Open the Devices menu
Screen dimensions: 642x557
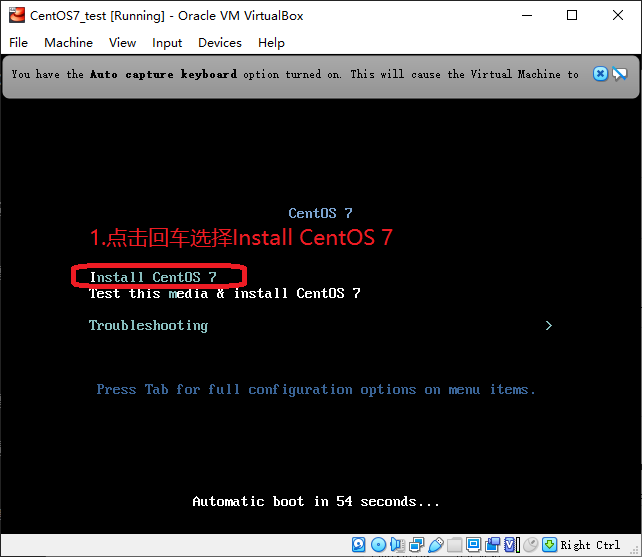tap(220, 43)
